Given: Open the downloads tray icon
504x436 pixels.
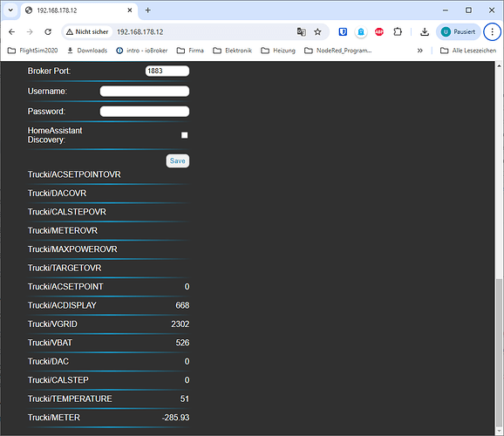Looking at the screenshot, I should [425, 32].
